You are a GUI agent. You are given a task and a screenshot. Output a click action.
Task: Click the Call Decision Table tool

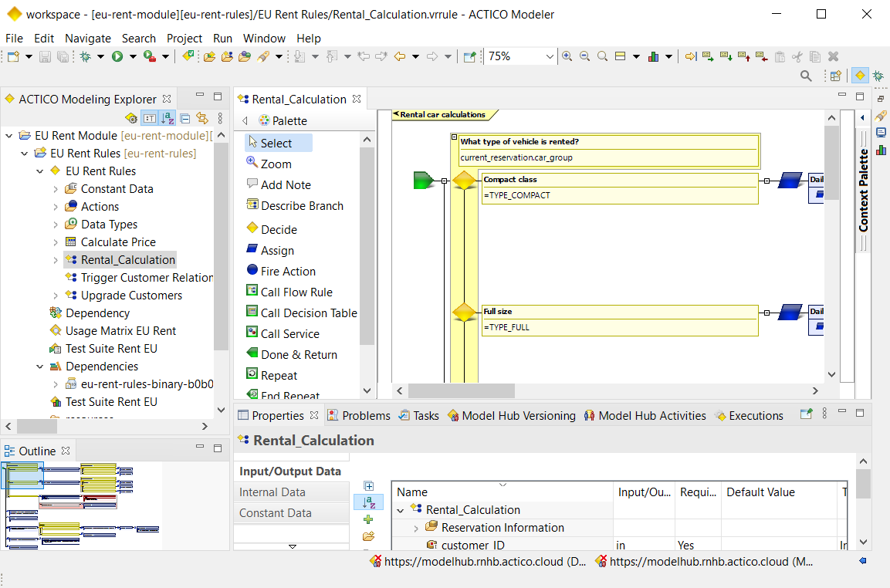pos(308,313)
